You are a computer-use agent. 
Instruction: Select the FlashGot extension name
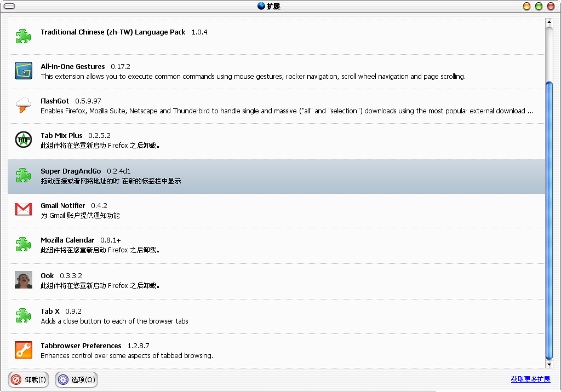(x=55, y=101)
